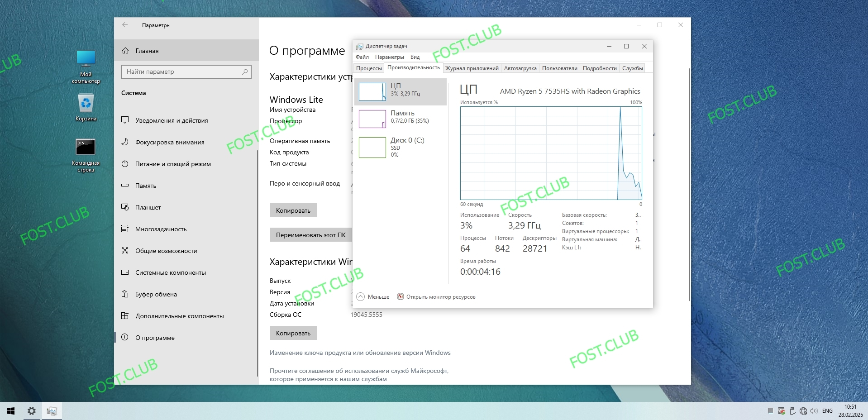Click the Settings gear in the taskbar
The width and height of the screenshot is (868, 420).
pyautogui.click(x=32, y=411)
